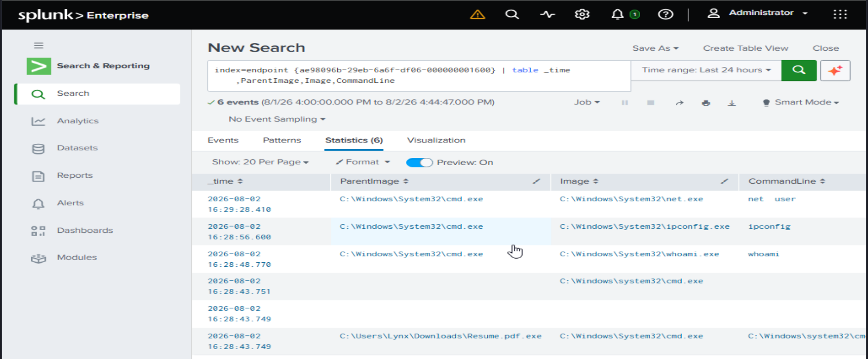Collapse sidebar with hamburger menu icon
The image size is (868, 359).
38,45
